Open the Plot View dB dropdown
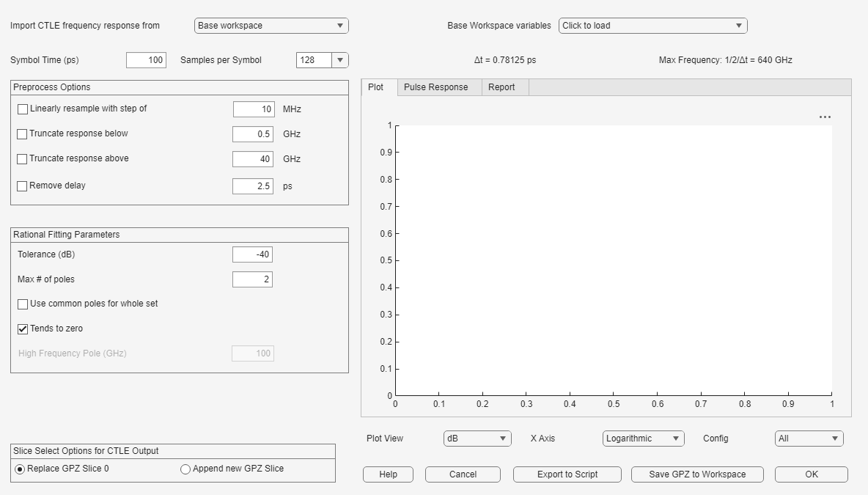This screenshot has height=495, width=868. point(477,439)
